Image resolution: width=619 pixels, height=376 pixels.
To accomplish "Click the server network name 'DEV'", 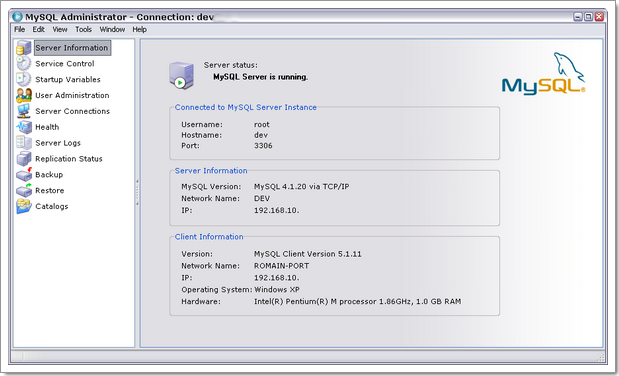I will [262, 198].
